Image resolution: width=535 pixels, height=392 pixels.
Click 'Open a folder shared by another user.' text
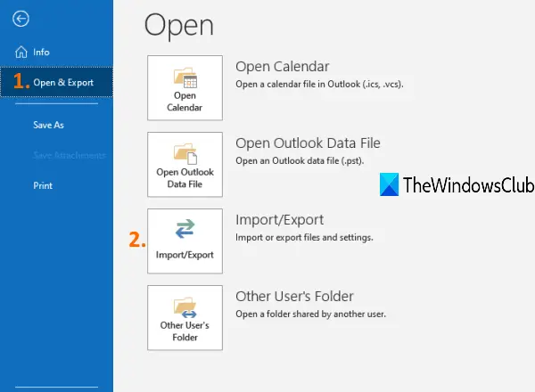pyautogui.click(x=310, y=314)
